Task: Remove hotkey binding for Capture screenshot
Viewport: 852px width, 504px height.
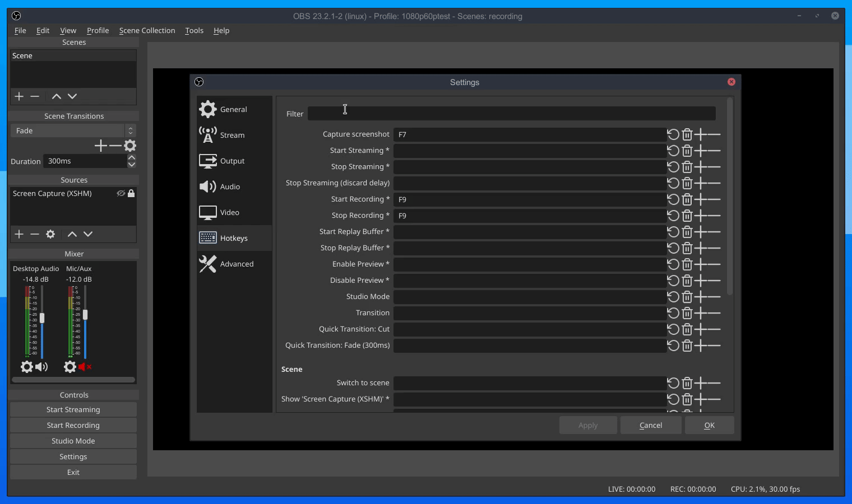Action: pos(714,134)
